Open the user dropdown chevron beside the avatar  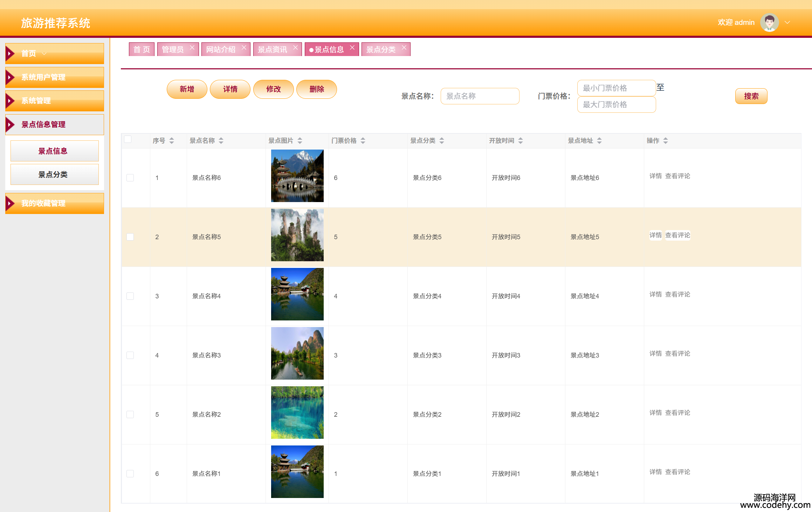787,22
